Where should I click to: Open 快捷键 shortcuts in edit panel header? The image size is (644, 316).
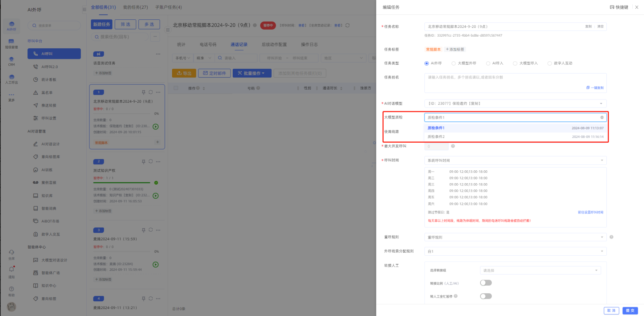(619, 7)
